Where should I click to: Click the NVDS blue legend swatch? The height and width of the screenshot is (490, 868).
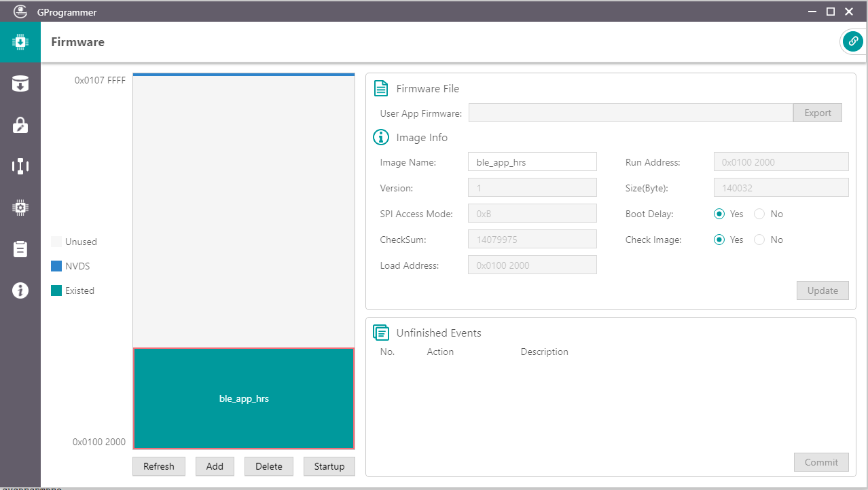[x=56, y=266]
